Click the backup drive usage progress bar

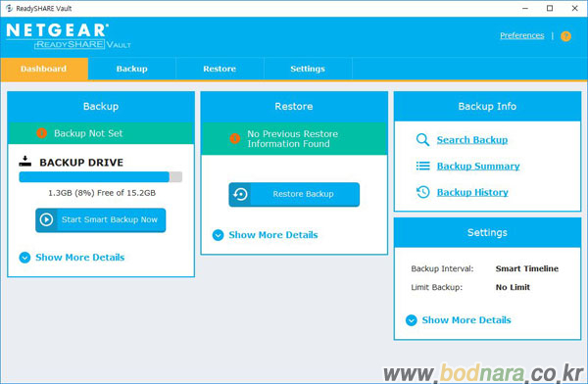tap(101, 176)
